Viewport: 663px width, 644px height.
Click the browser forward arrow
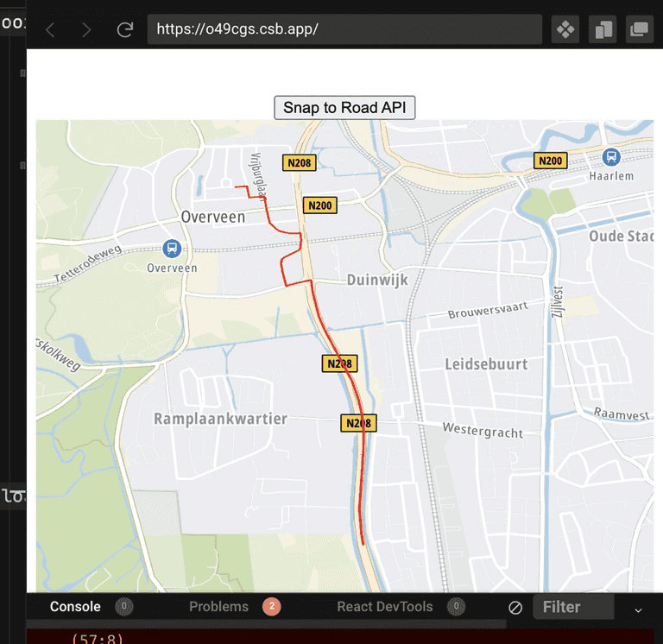pyautogui.click(x=86, y=30)
